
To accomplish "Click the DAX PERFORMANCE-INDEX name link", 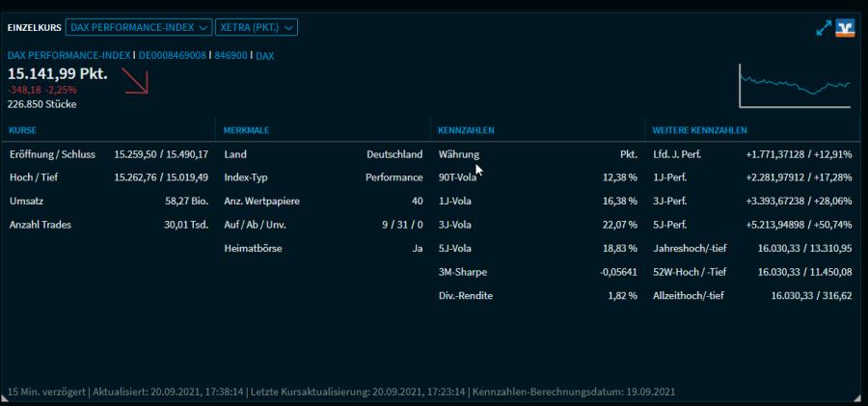I will (x=68, y=56).
